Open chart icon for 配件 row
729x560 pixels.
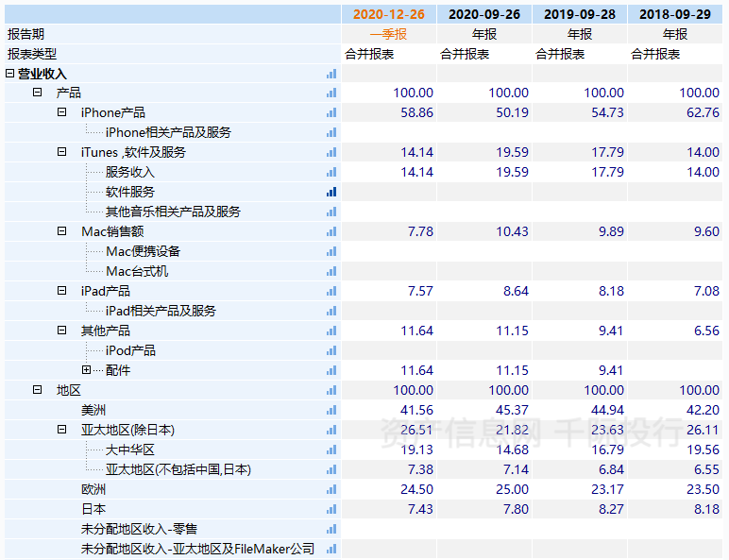(x=331, y=370)
